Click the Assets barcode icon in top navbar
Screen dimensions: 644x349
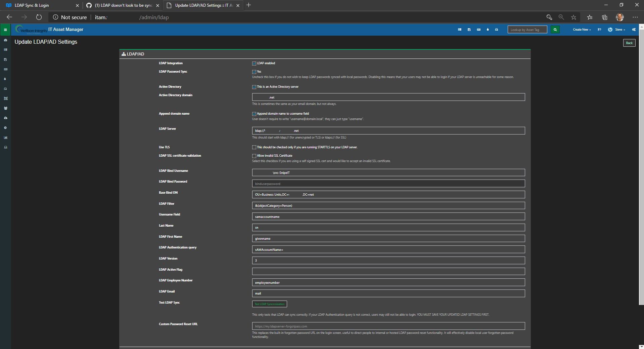tap(460, 30)
